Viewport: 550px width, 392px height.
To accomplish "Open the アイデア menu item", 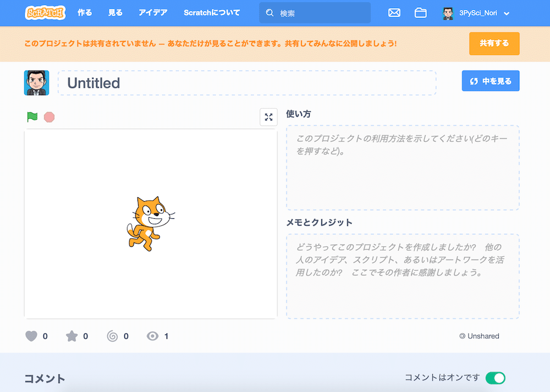I will (153, 13).
